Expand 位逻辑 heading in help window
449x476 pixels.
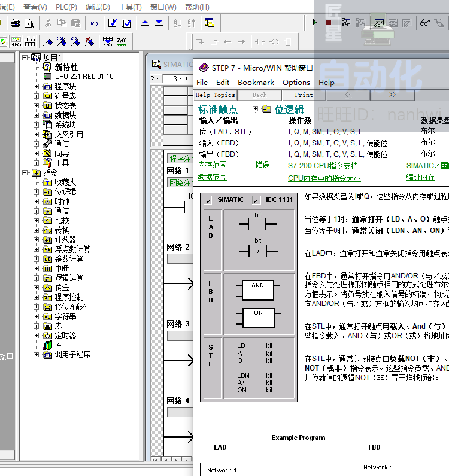click(x=255, y=108)
